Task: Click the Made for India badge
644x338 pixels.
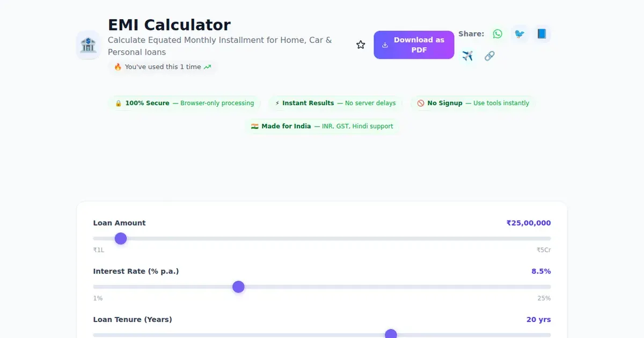Action: [x=322, y=126]
